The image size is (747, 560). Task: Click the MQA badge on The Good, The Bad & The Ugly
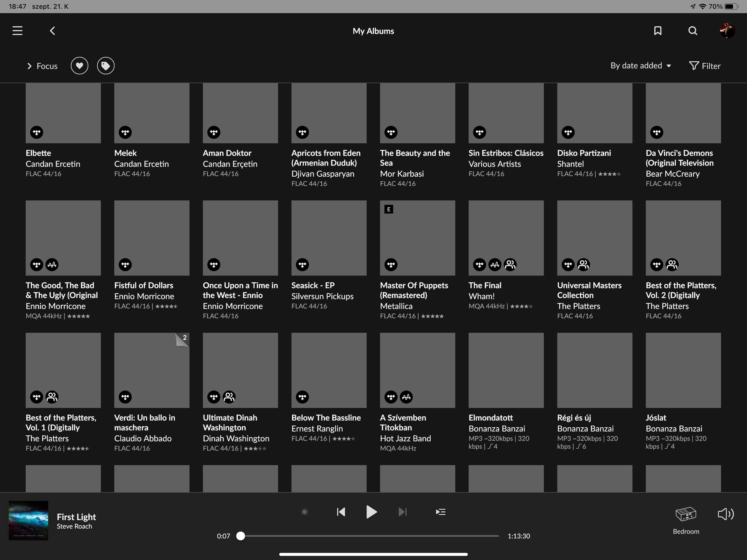[52, 265]
